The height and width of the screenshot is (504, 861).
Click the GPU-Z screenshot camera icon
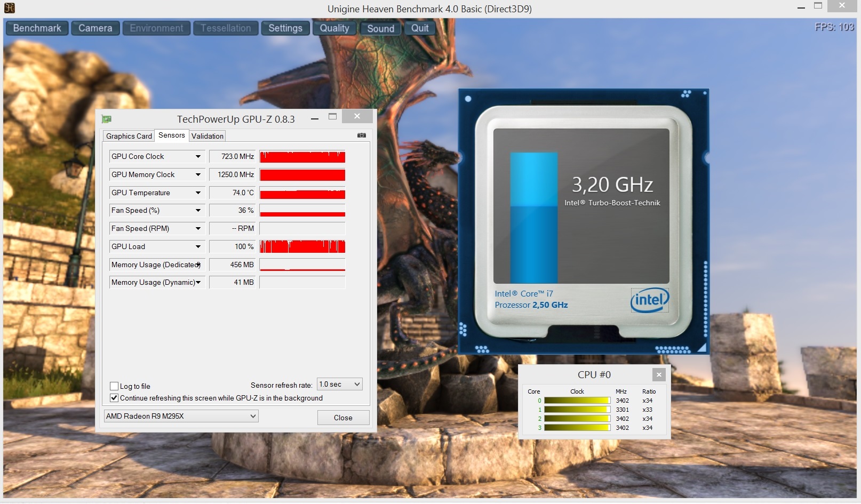(361, 135)
